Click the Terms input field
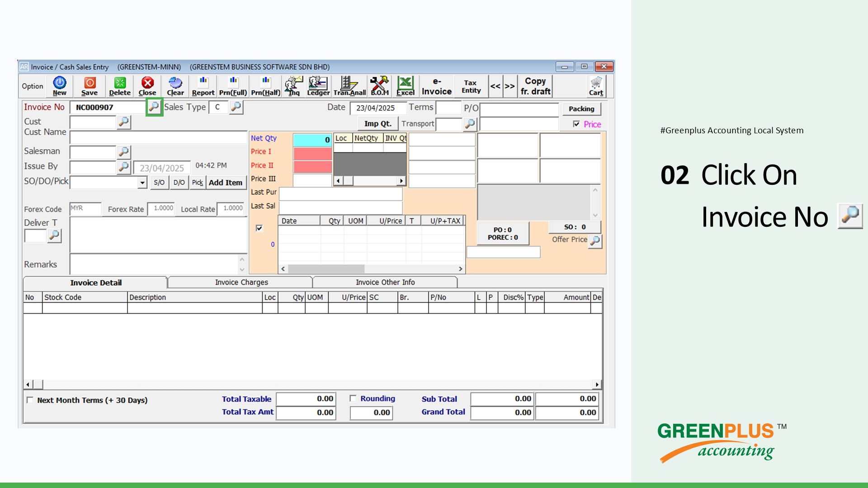 448,108
